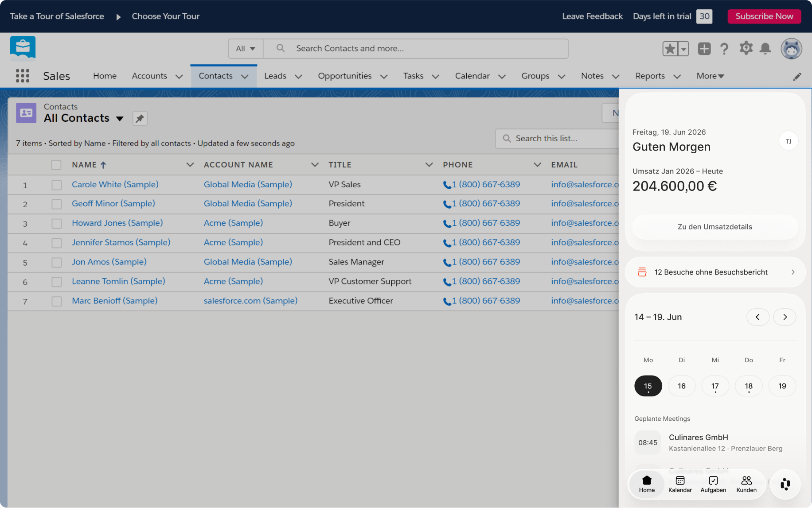Select day 17 in the week strip
812x508 pixels.
pyautogui.click(x=715, y=386)
